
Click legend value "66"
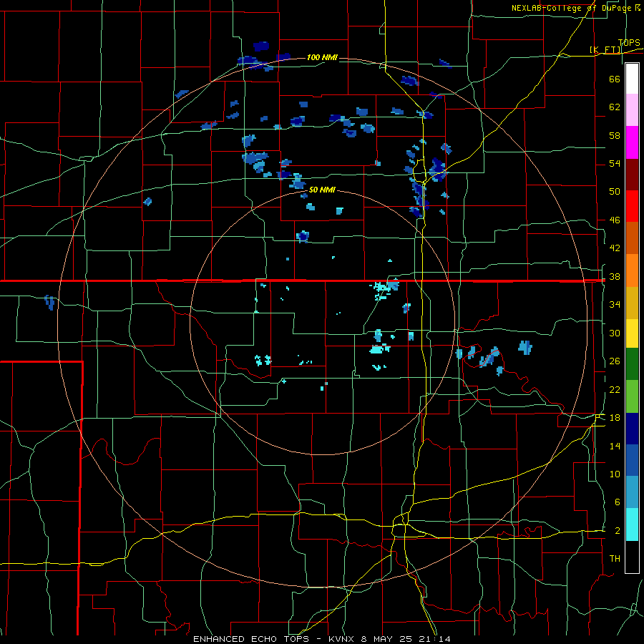pyautogui.click(x=615, y=79)
